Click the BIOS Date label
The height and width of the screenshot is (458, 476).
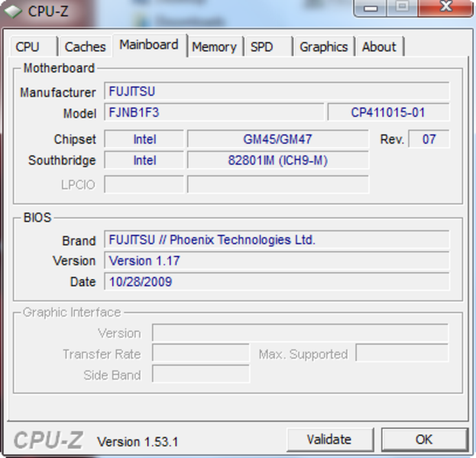[x=83, y=282]
